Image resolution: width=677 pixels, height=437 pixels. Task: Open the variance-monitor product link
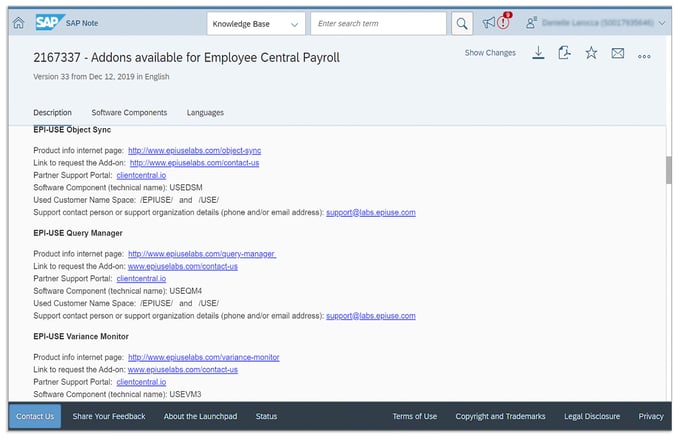203,357
